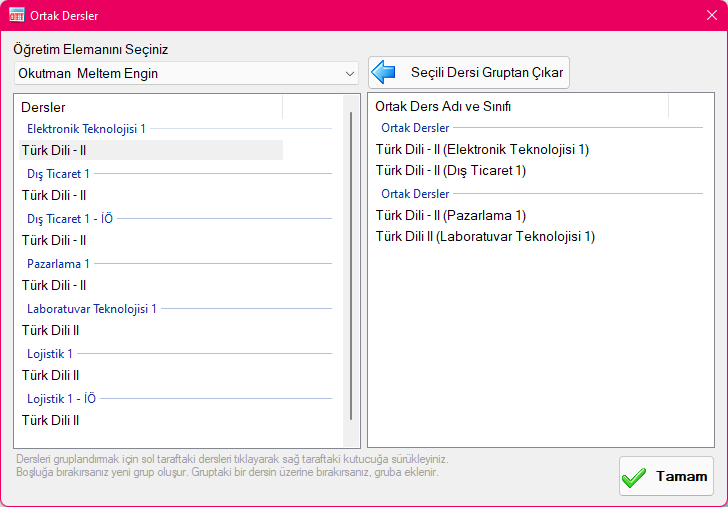Click the Dersler list vertical scrollbar
The width and height of the screenshot is (728, 507).
tap(350, 265)
